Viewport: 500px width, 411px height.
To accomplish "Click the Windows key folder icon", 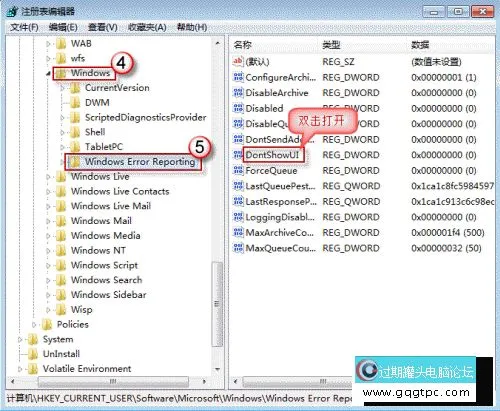I will pos(61,73).
